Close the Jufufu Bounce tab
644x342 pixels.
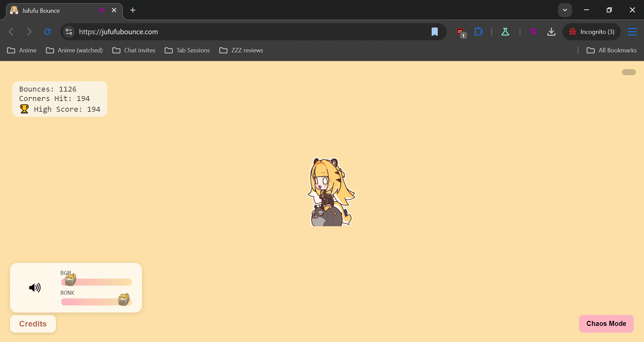tap(114, 10)
